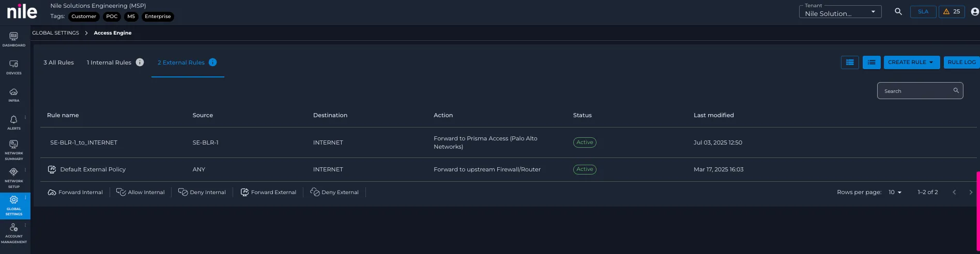This screenshot has width=980, height=254.
Task: Expand the Tenant dropdown
Action: pyautogui.click(x=840, y=12)
